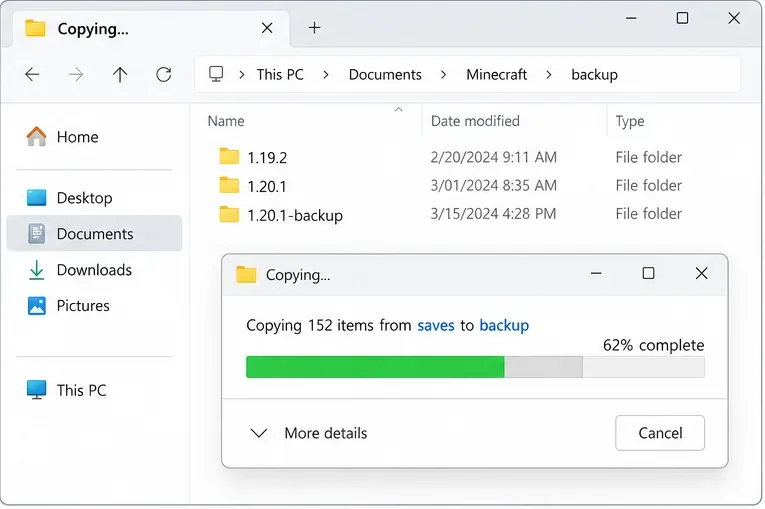
Task: Click the Downloads arrow icon
Action: (37, 270)
